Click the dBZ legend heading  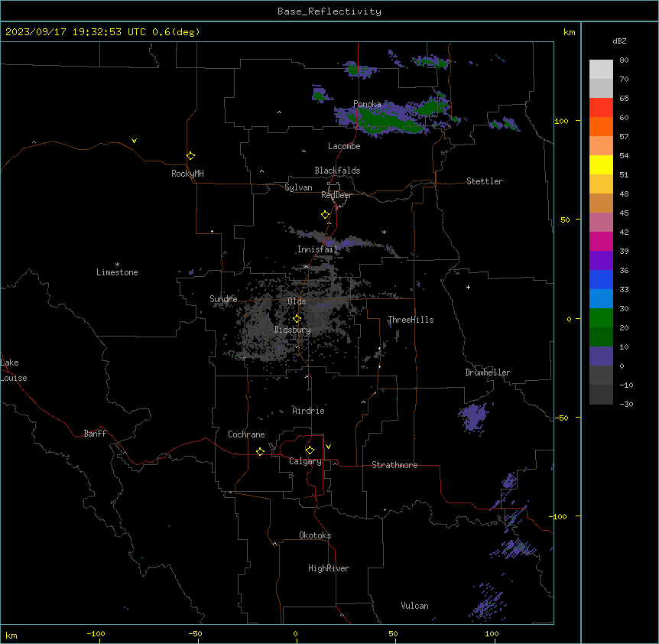click(619, 41)
